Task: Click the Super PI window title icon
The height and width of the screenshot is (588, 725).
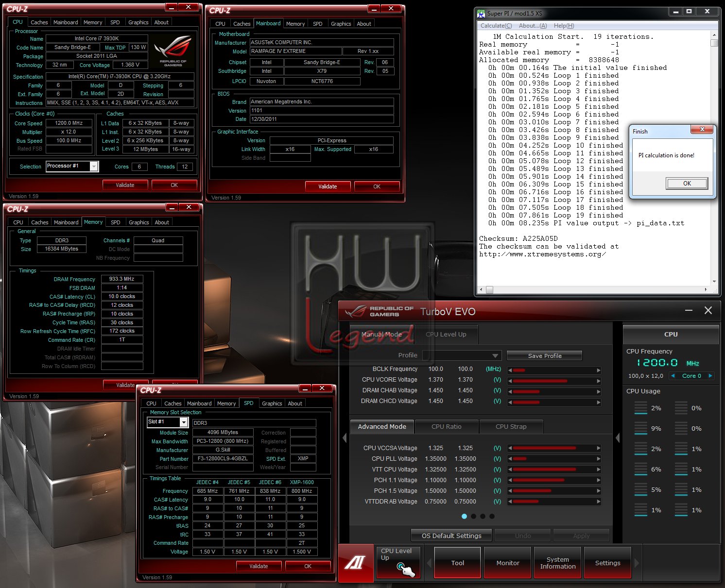Action: [481, 13]
